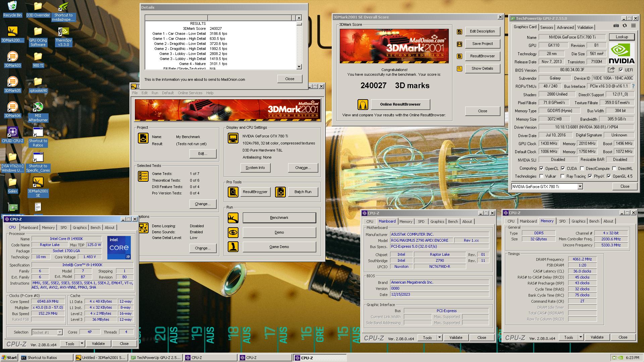Click the Edit Description icon in score window

tap(460, 32)
